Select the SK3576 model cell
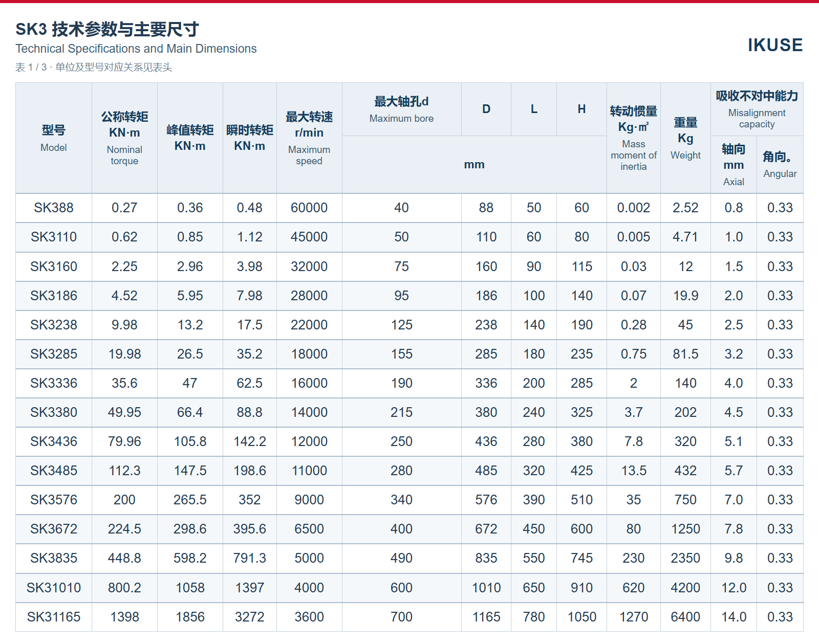Screen dimensions: 819x644 [x=54, y=500]
